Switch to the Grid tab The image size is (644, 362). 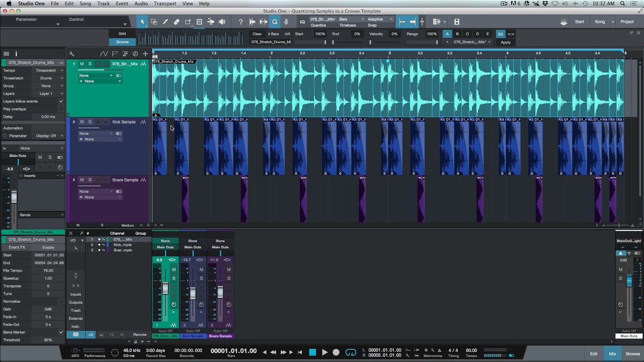tap(122, 34)
